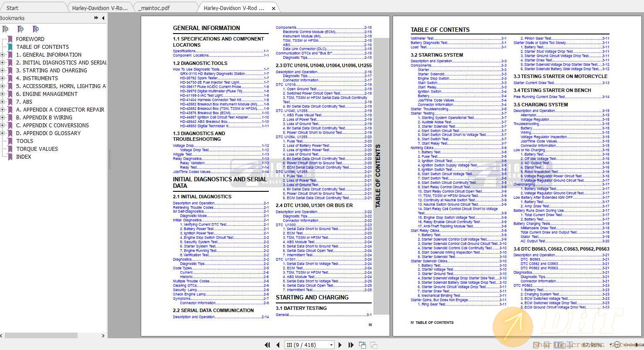Click the delete bookmark icon with x badge
The height and width of the screenshot is (350, 644).
(5, 29)
